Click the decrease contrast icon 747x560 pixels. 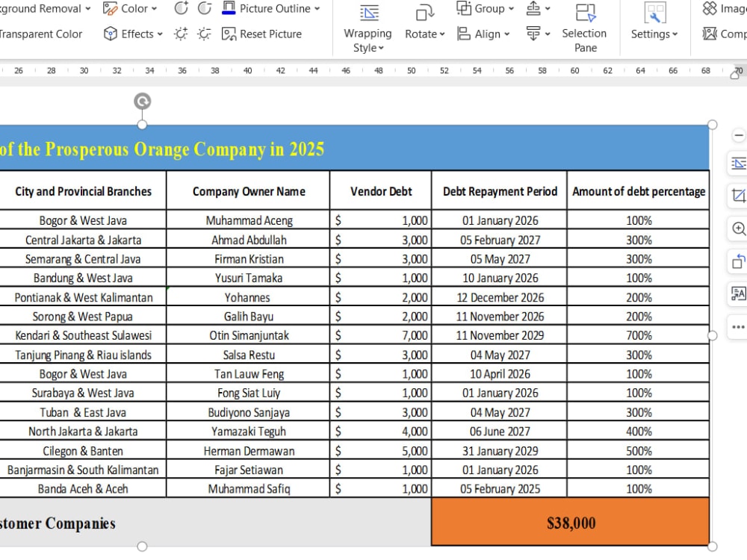point(205,8)
